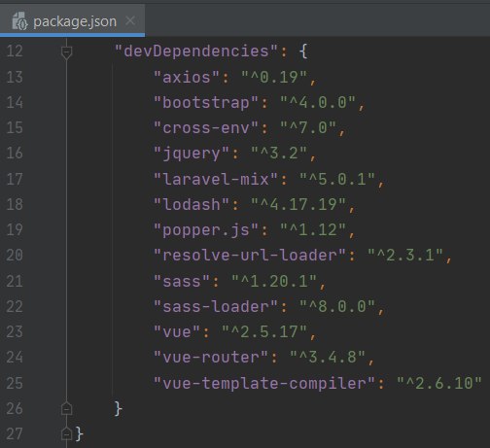Click line number 21 in the gutter
Image resolution: width=490 pixels, height=448 pixels.
15,281
